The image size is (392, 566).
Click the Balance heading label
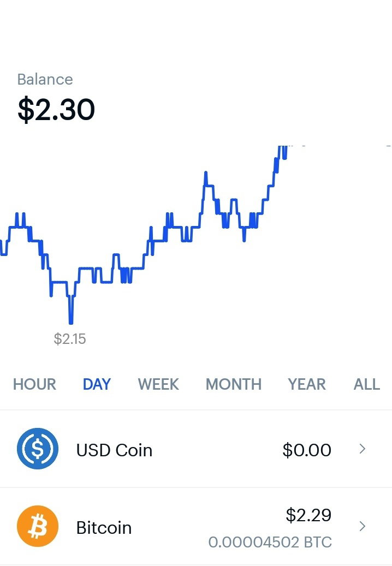pos(45,79)
